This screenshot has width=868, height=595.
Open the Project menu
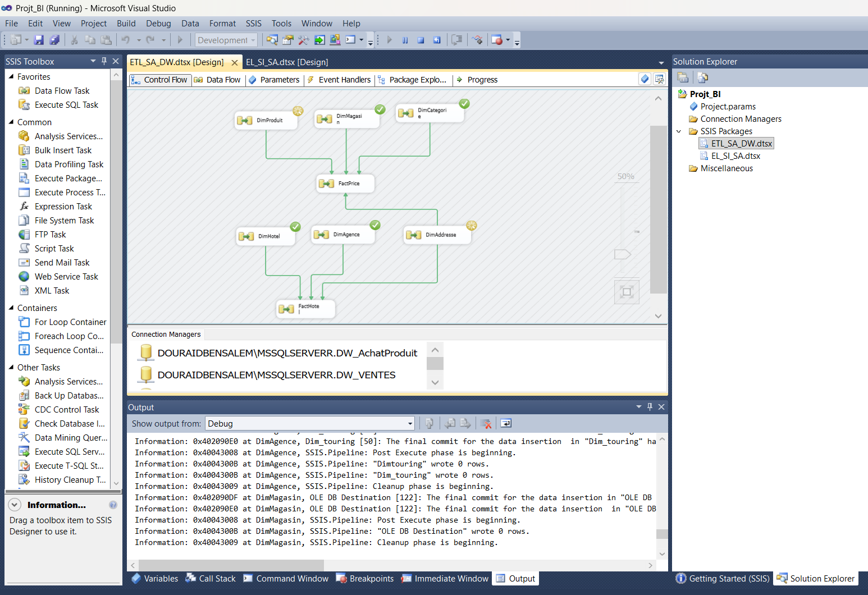click(x=94, y=24)
